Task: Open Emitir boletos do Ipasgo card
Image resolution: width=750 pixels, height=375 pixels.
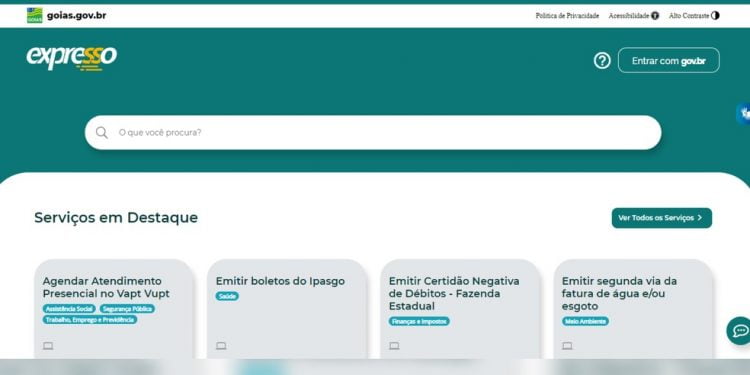Action: 287,309
